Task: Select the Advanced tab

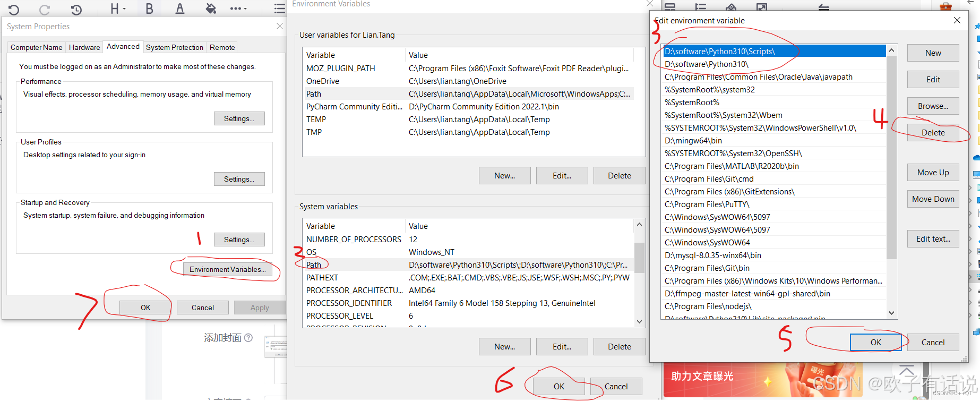Action: 123,47
